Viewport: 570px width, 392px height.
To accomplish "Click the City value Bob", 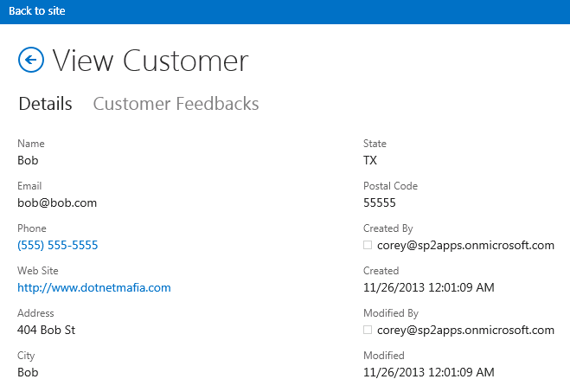I will coord(28,372).
